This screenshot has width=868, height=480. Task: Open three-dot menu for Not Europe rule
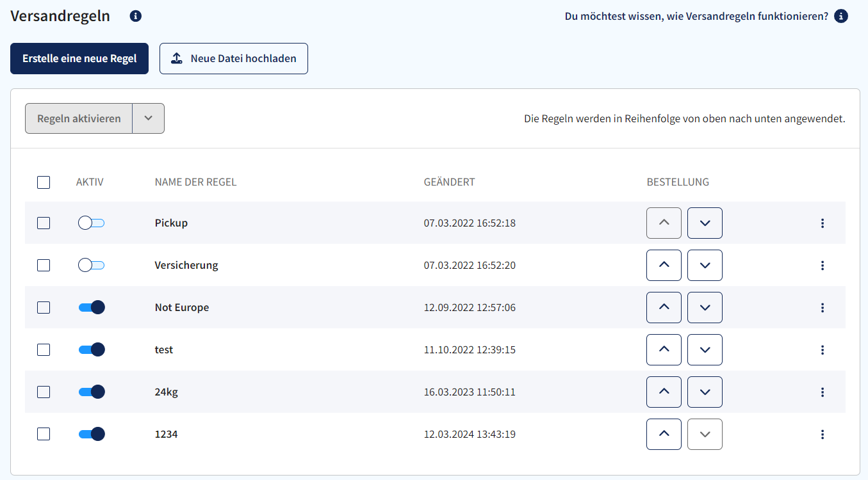pyautogui.click(x=823, y=308)
